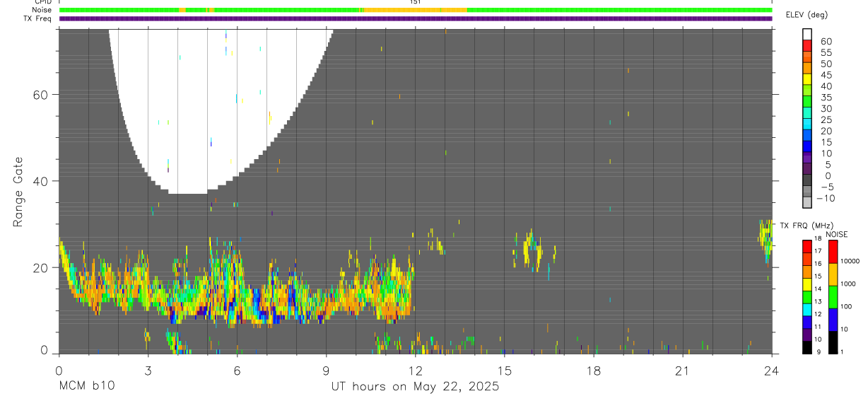The width and height of the screenshot is (868, 401).
Task: Click x-axis tick label 6
Action: pos(237,370)
